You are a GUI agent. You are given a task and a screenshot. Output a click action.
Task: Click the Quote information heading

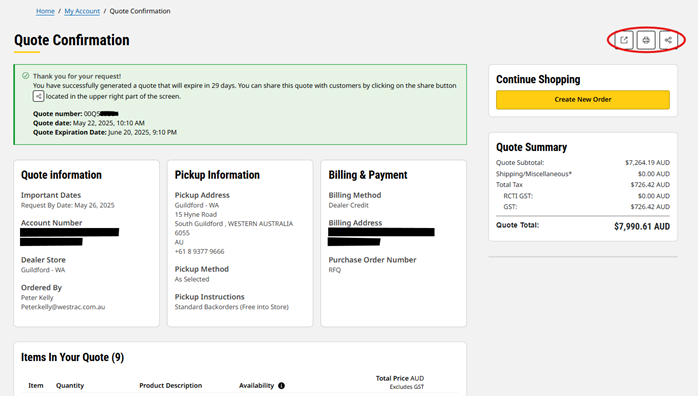tap(61, 175)
